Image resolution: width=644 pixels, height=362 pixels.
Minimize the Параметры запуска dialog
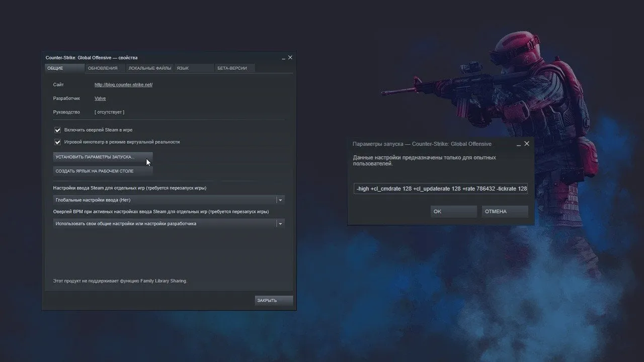(x=519, y=144)
